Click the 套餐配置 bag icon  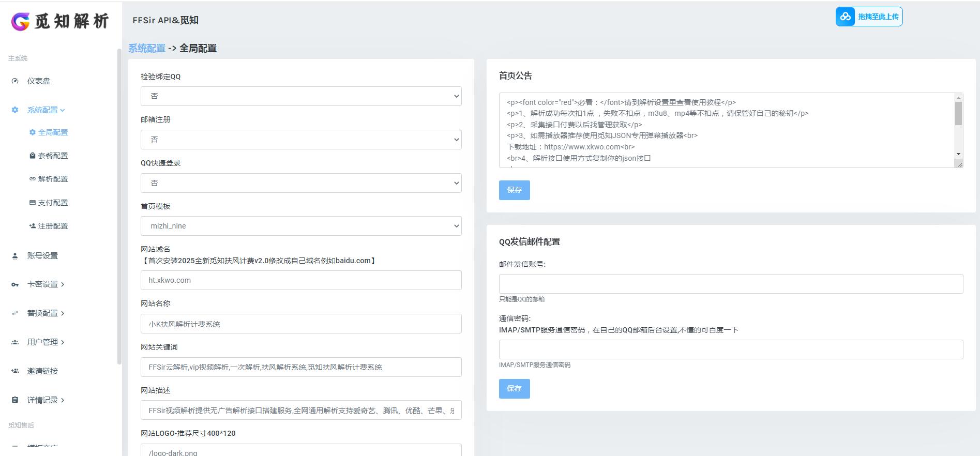[33, 156]
